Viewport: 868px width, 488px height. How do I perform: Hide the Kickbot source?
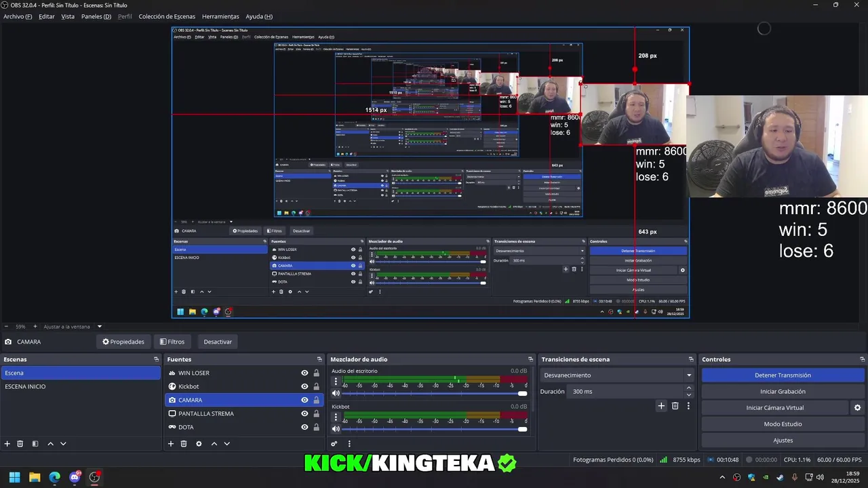(304, 386)
